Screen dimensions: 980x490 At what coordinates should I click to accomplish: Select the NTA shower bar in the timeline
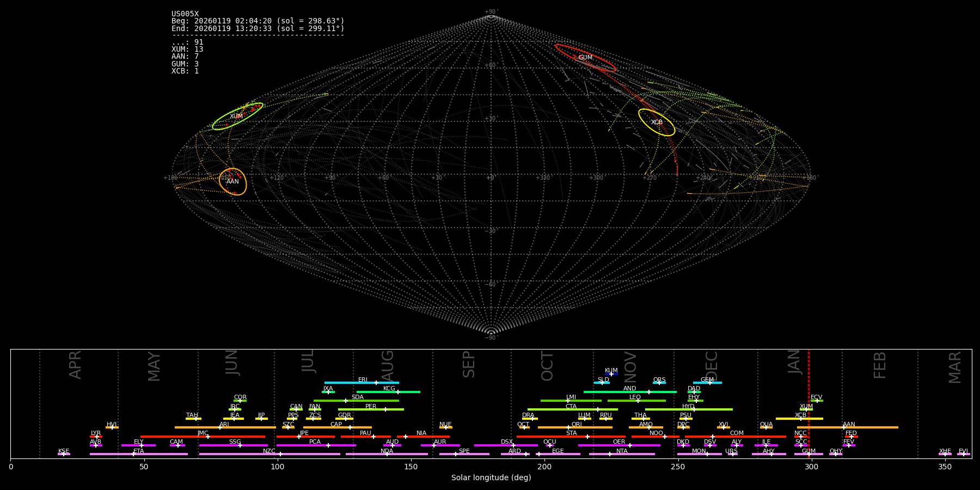(x=622, y=454)
